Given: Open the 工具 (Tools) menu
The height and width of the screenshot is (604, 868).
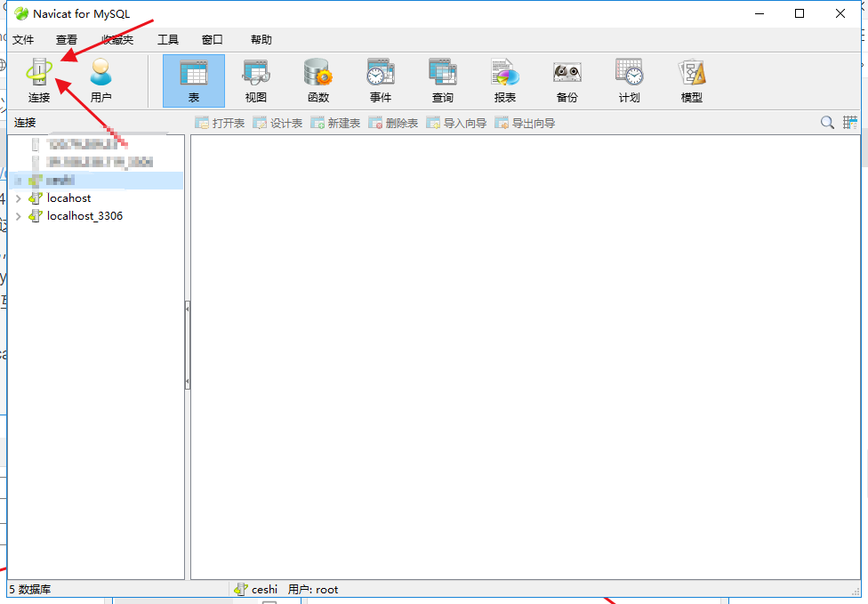Looking at the screenshot, I should pyautogui.click(x=168, y=40).
